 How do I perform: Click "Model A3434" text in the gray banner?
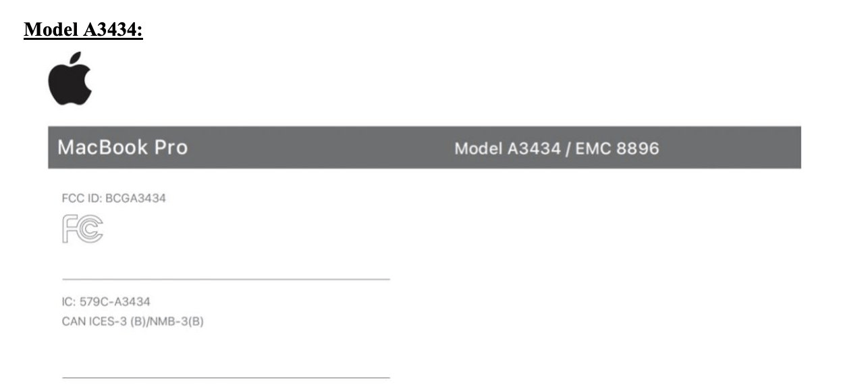click(x=508, y=149)
